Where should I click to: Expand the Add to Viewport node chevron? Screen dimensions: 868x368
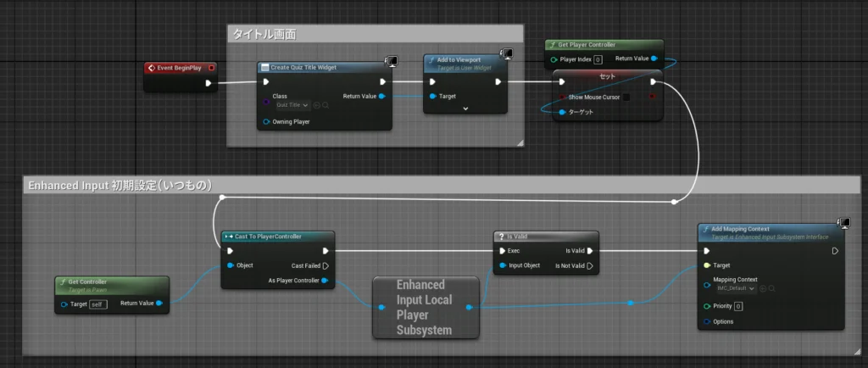[465, 109]
